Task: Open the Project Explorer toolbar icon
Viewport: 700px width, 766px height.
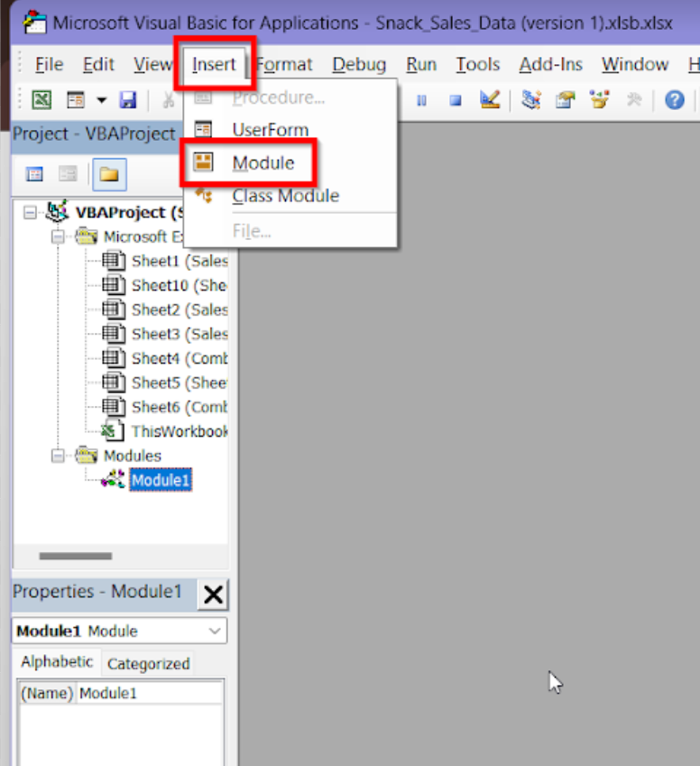Action: point(531,99)
